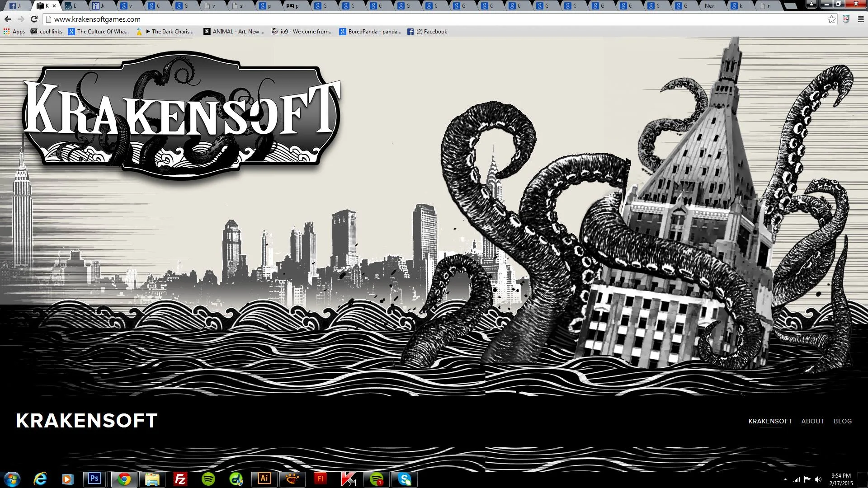Image resolution: width=868 pixels, height=488 pixels.
Task: Bookmark this page with the star icon
Action: (831, 19)
